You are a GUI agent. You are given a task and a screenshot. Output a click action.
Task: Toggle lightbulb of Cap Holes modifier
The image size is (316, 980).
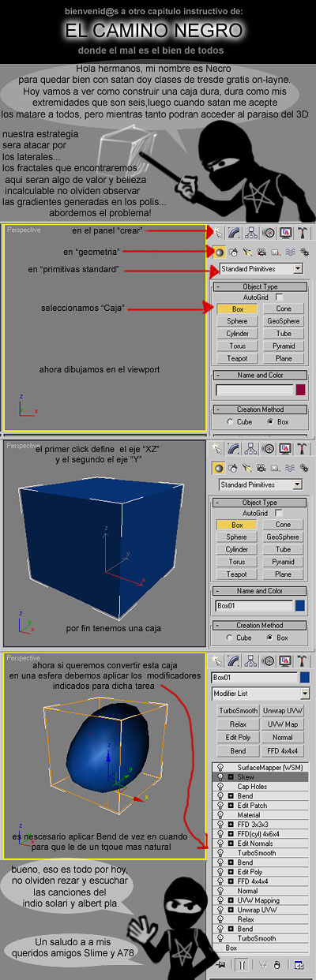[220, 787]
